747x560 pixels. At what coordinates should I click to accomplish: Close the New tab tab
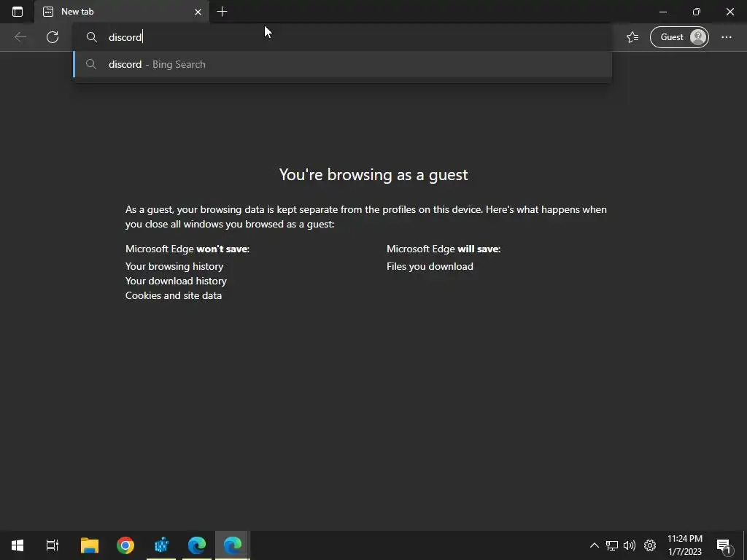click(x=198, y=12)
